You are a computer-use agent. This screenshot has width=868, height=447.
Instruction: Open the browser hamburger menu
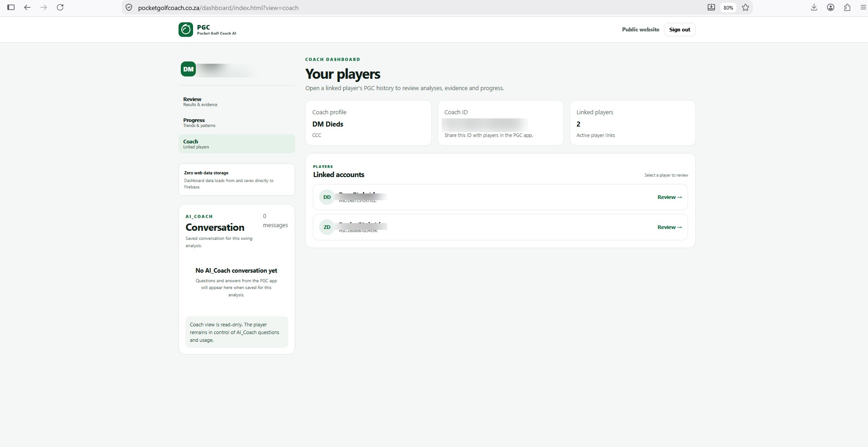tap(863, 7)
